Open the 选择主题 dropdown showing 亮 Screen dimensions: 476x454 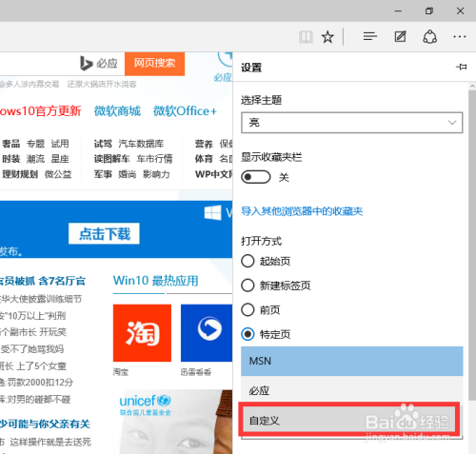click(x=352, y=123)
